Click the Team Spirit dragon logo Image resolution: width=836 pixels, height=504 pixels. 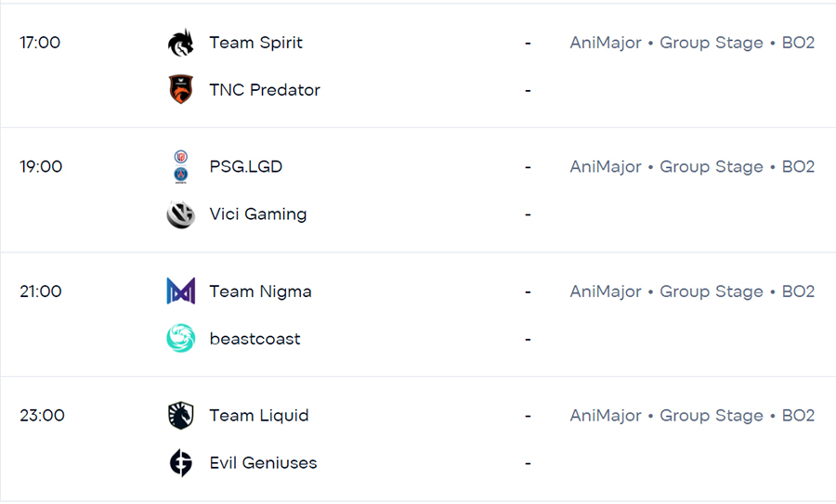point(181,43)
